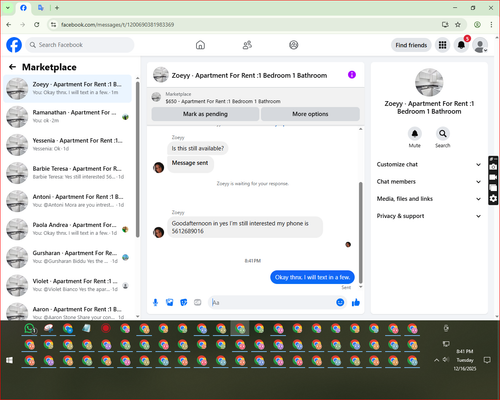Mute the conversation with the bell icon
This screenshot has height=400, width=500.
point(415,134)
